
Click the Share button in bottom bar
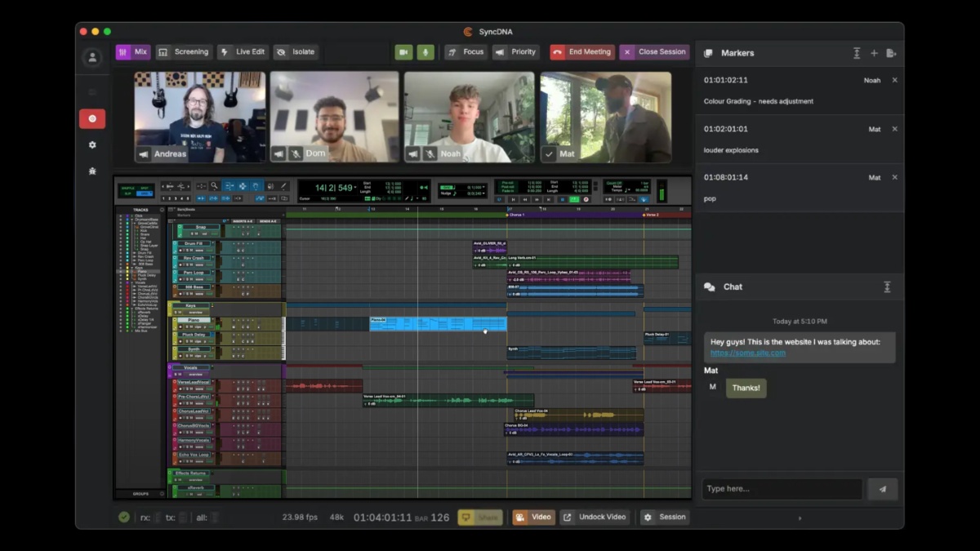coord(480,517)
